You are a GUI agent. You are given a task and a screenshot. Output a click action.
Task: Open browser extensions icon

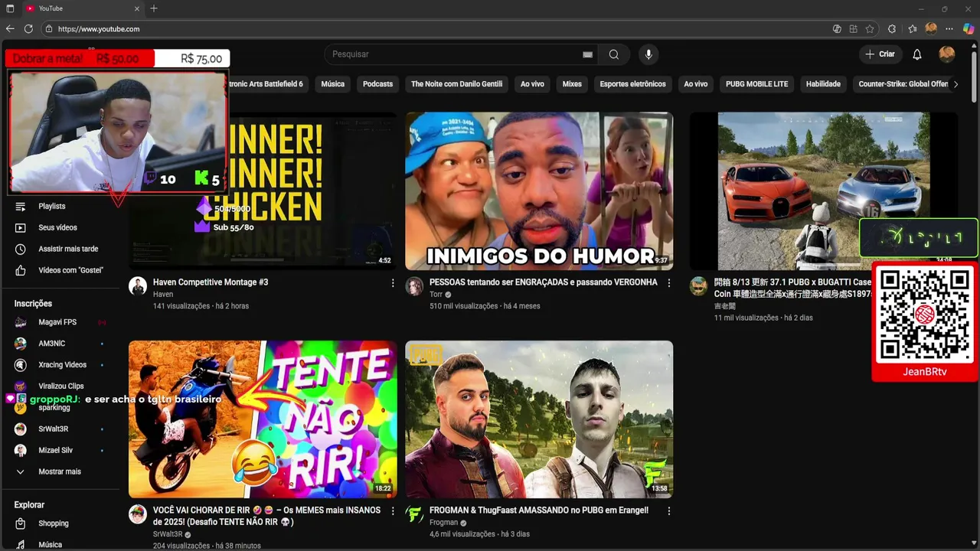[x=892, y=29]
